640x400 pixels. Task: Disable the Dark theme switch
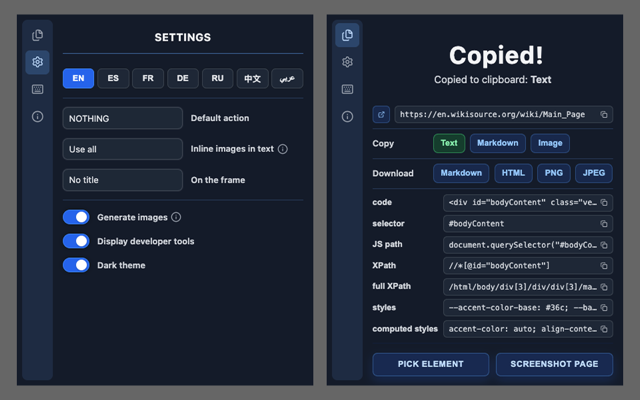coord(76,265)
